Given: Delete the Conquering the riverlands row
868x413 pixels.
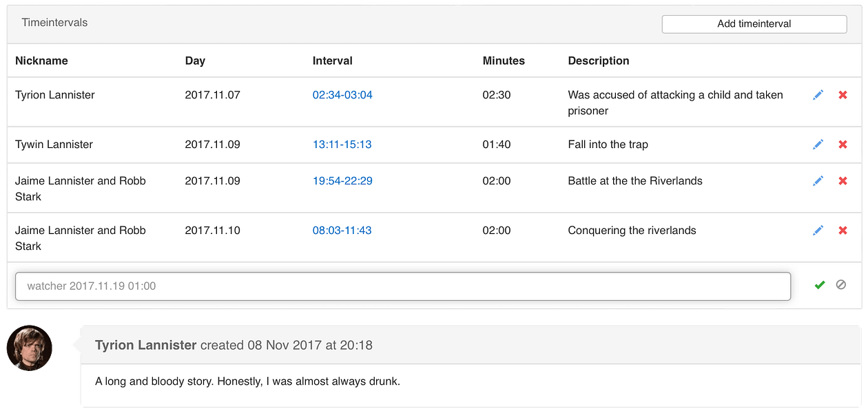Looking at the screenshot, I should click(x=843, y=231).
